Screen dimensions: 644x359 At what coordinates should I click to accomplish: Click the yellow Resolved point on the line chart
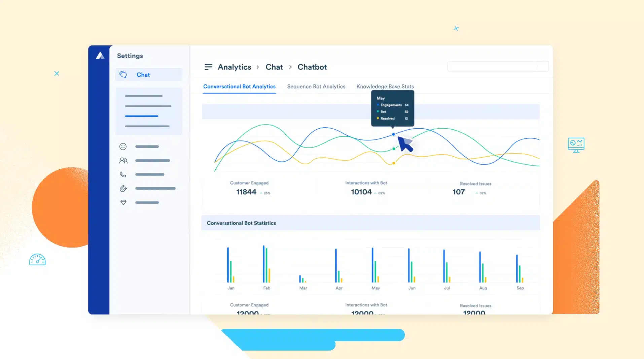click(x=394, y=163)
